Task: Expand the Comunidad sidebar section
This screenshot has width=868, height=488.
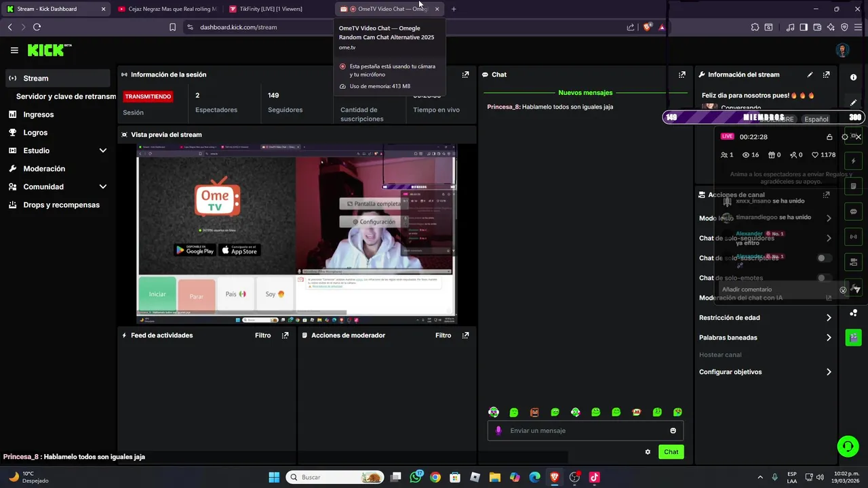Action: [x=103, y=186]
